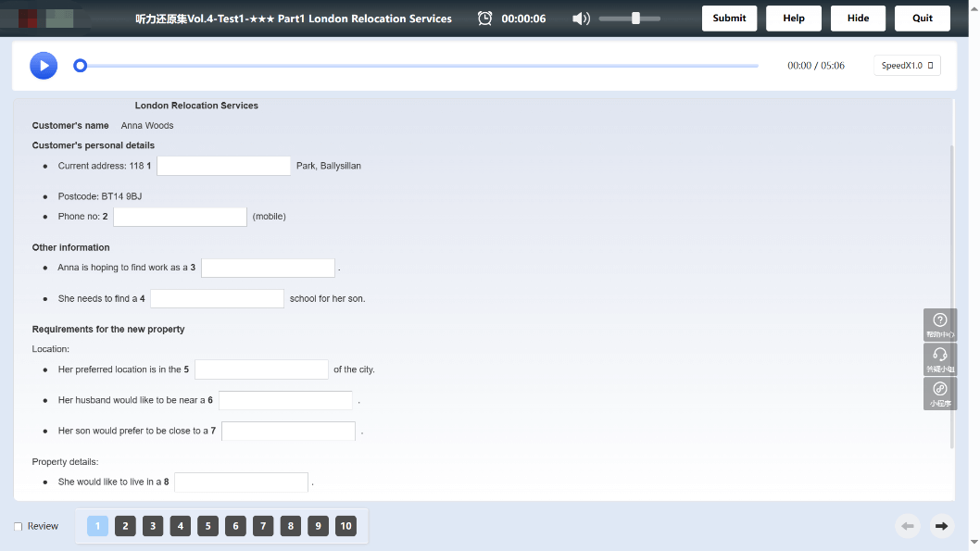Screen dimensions: 980x551
Task: Open the Help button
Action: click(x=794, y=19)
